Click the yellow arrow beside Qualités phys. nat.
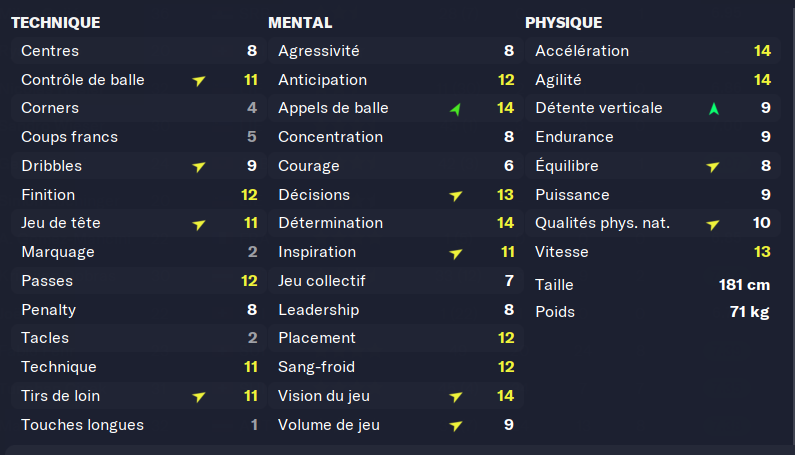 pos(713,224)
